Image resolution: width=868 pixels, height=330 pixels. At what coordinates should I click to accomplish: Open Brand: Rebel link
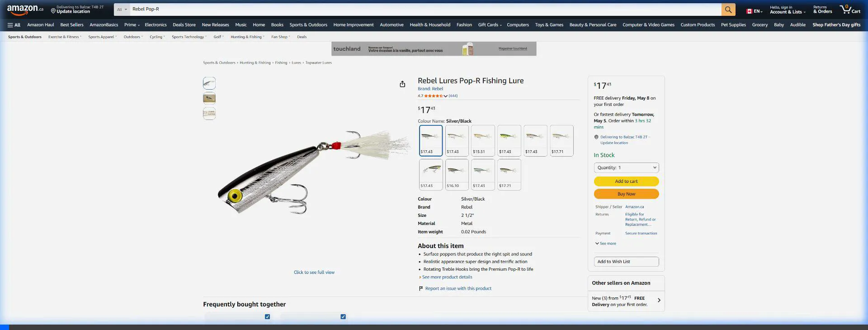[x=430, y=89]
